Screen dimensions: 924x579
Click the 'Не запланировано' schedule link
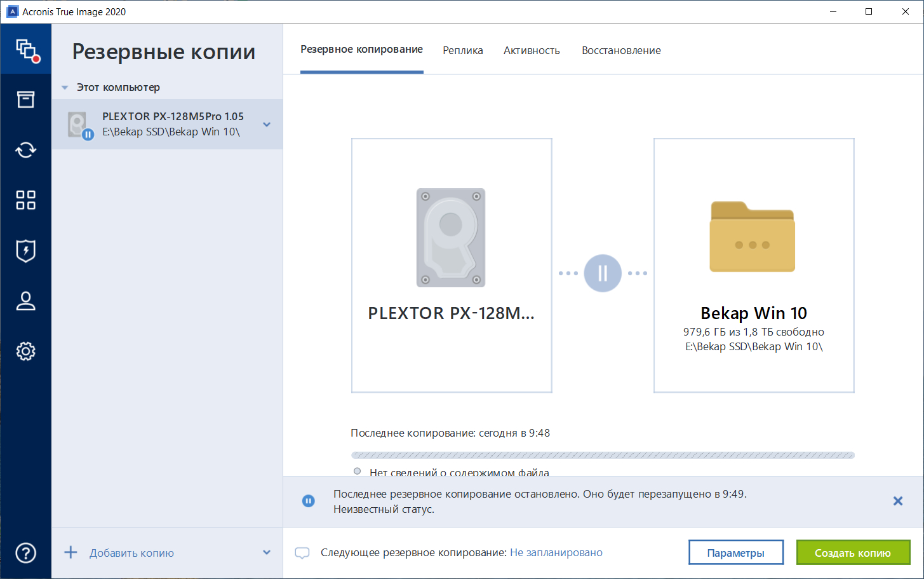(556, 553)
